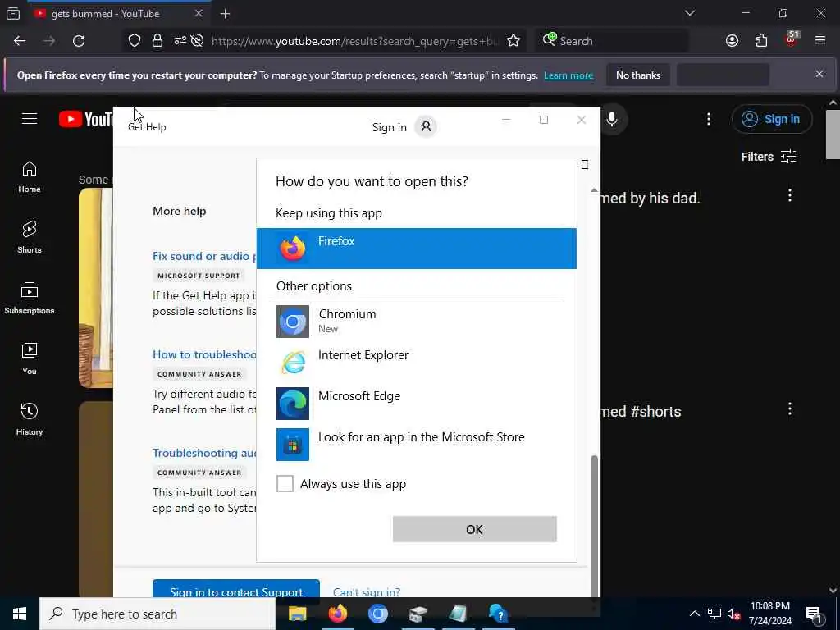Viewport: 840px width, 630px height.
Task: Open options menu for the #shorts video
Action: [x=790, y=409]
